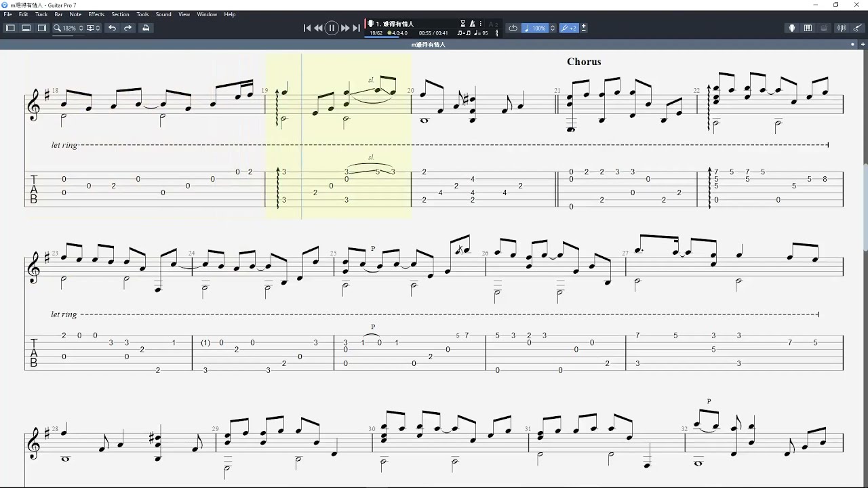This screenshot has width=868, height=488.
Task: Click the 'let ring' marking in first system
Action: (x=64, y=145)
